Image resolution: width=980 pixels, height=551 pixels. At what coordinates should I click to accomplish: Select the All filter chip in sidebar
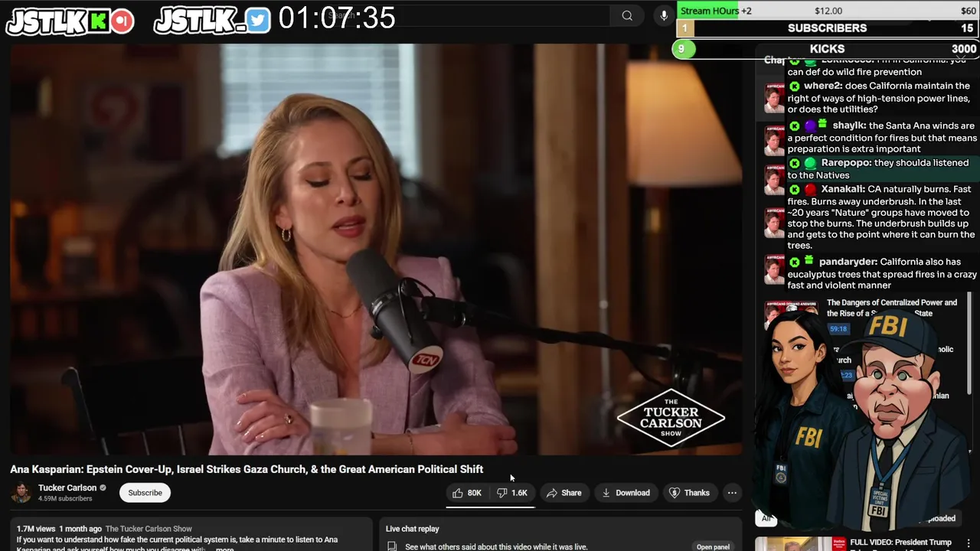coord(766,518)
